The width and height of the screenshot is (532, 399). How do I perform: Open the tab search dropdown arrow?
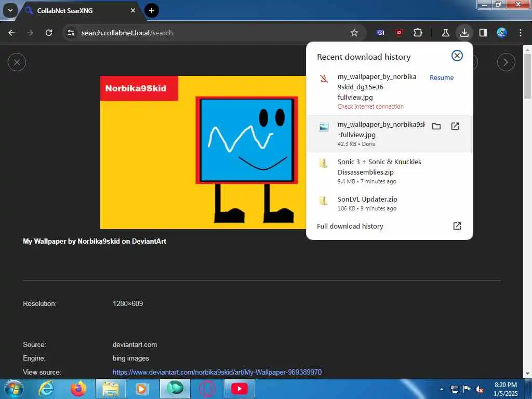[x=10, y=10]
